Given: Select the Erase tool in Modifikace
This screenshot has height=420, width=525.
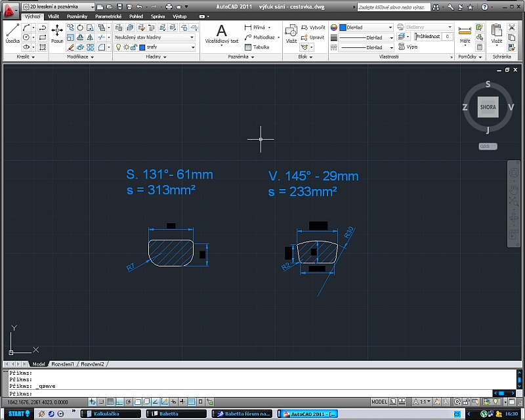Looking at the screenshot, I should [70, 47].
